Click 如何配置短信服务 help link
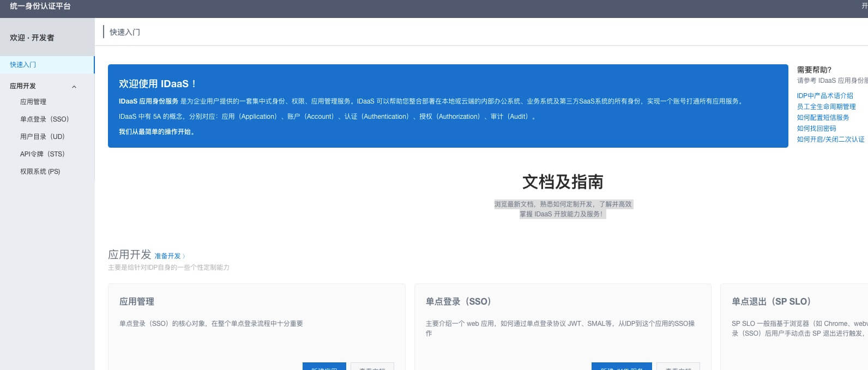Image resolution: width=868 pixels, height=370 pixels. 823,118
